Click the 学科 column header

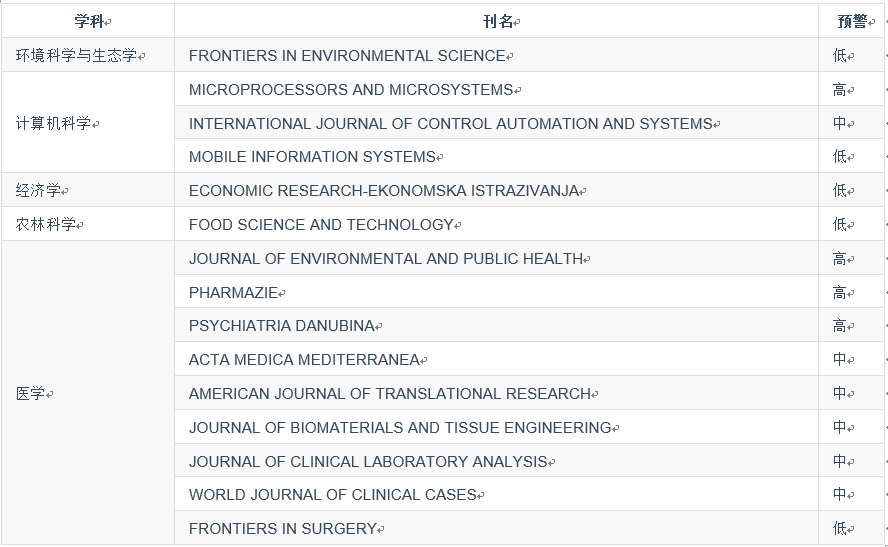[89, 22]
